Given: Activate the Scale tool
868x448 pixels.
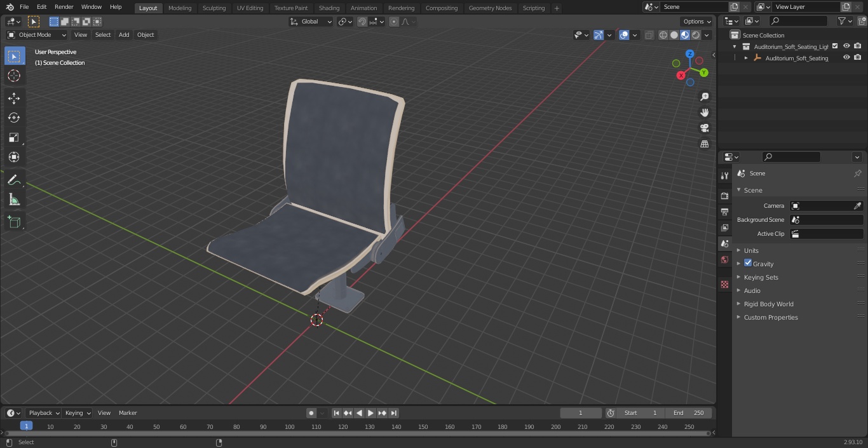Looking at the screenshot, I should pyautogui.click(x=14, y=137).
